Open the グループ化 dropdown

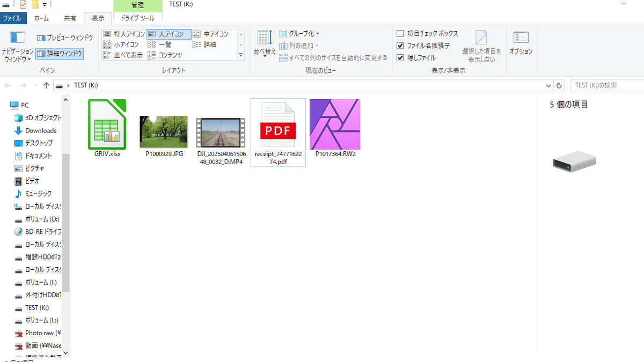[x=299, y=33]
